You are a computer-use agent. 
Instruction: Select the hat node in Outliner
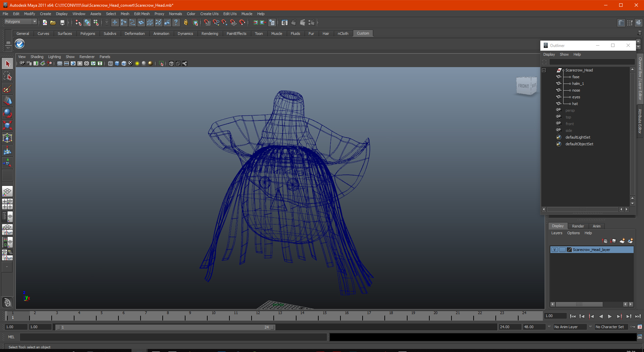click(x=575, y=104)
